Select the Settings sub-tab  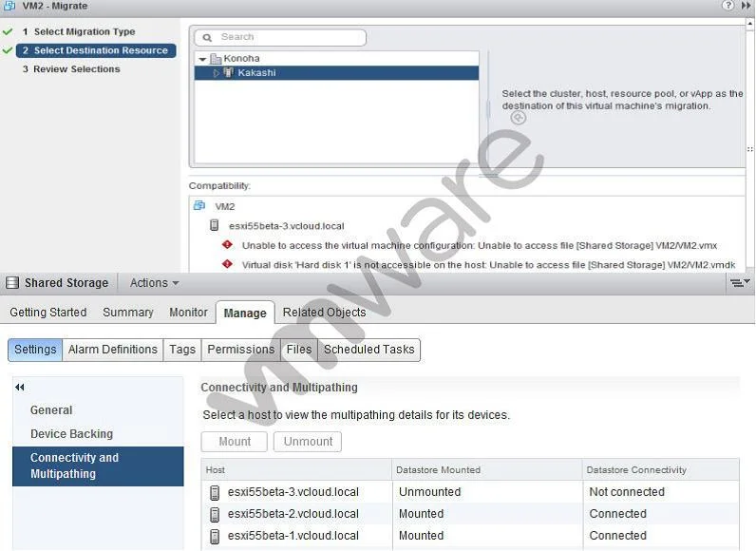pyautogui.click(x=35, y=350)
